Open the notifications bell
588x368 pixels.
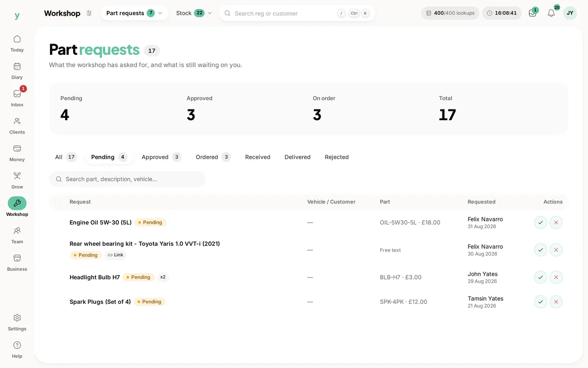coord(551,13)
